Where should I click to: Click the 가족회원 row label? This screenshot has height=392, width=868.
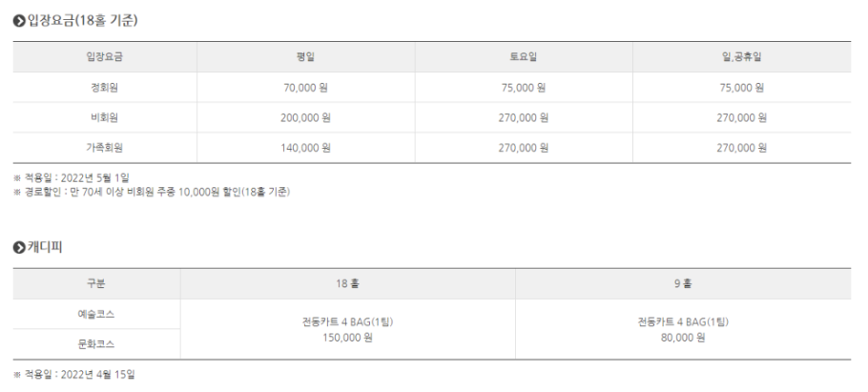coord(105,148)
